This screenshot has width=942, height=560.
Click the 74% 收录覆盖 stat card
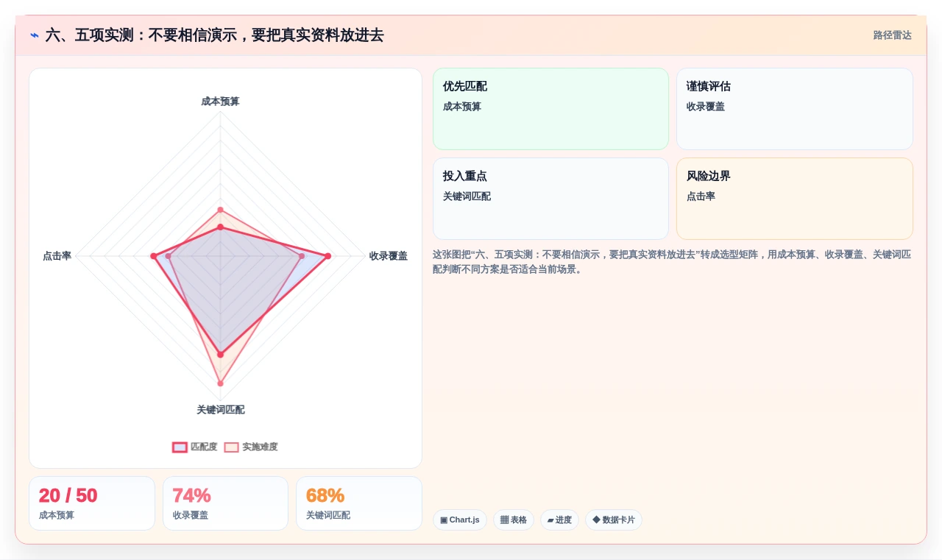tap(225, 503)
